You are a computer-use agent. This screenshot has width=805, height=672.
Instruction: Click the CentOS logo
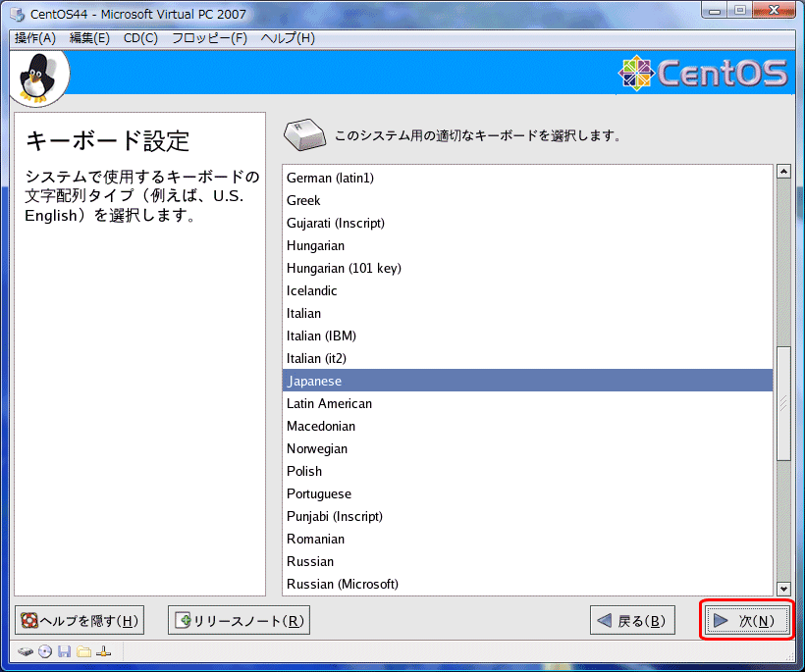click(703, 73)
